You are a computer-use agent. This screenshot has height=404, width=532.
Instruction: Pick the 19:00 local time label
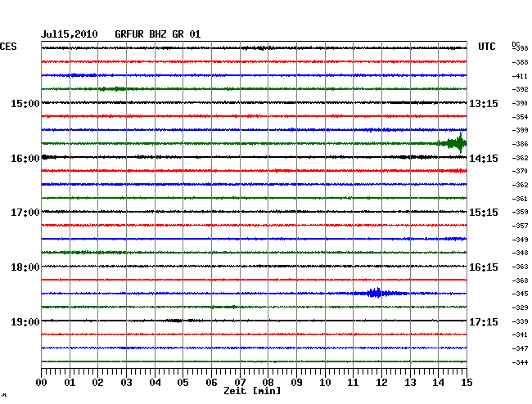click(25, 321)
